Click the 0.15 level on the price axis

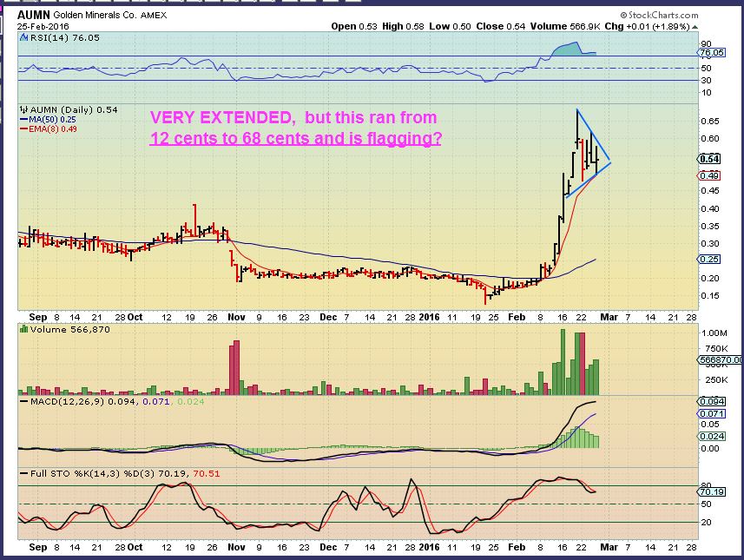pyautogui.click(x=709, y=296)
